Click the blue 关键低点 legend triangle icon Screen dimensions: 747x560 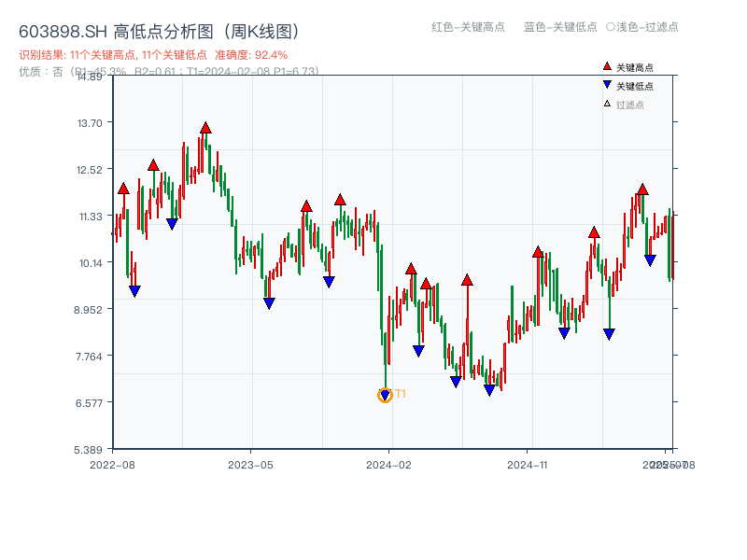605,82
